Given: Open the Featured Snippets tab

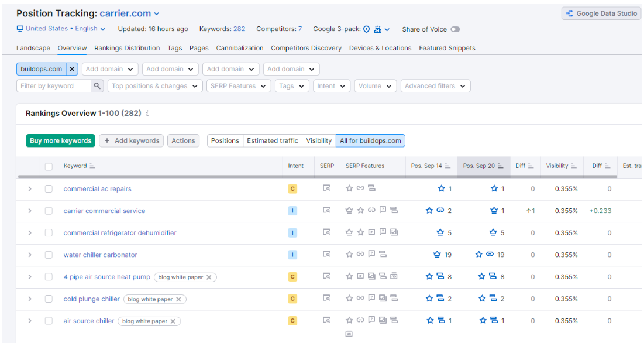Looking at the screenshot, I should pyautogui.click(x=447, y=48).
